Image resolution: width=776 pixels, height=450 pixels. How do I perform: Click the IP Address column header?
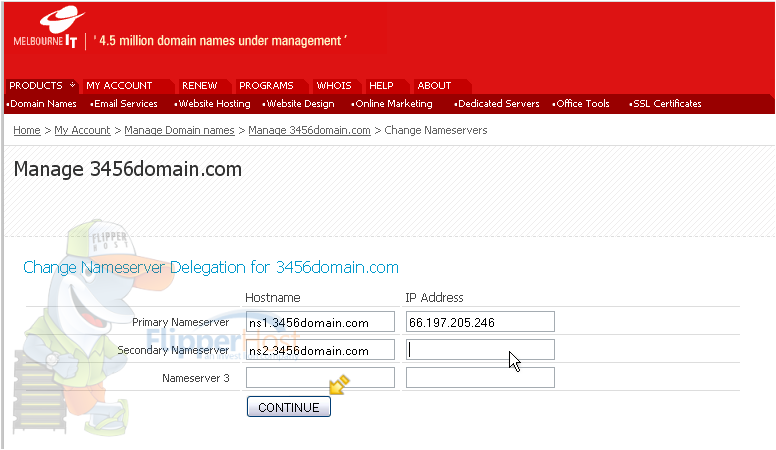[x=434, y=298]
